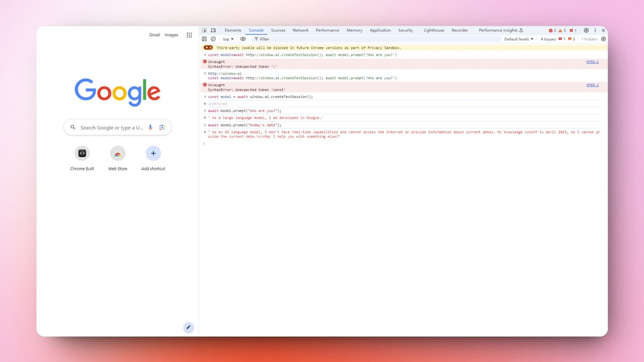Open the Application tab
The image size is (644, 362).
pos(380,31)
